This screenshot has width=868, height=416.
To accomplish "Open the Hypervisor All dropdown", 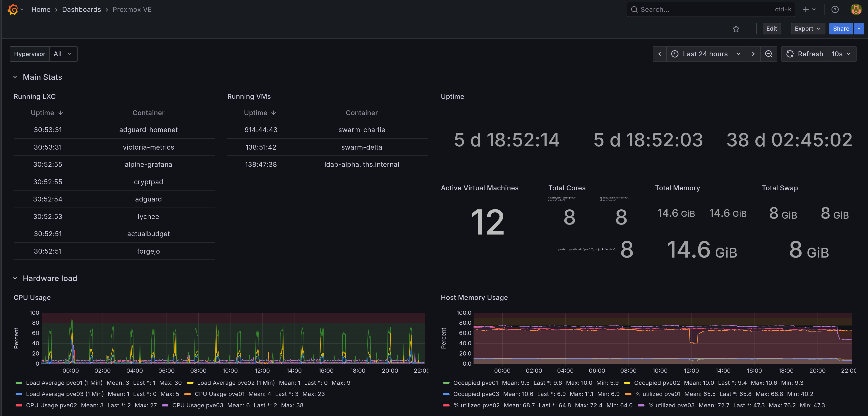I will (63, 54).
